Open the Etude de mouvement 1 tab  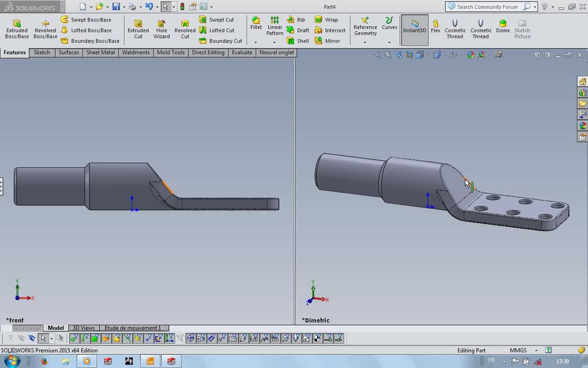coord(134,328)
